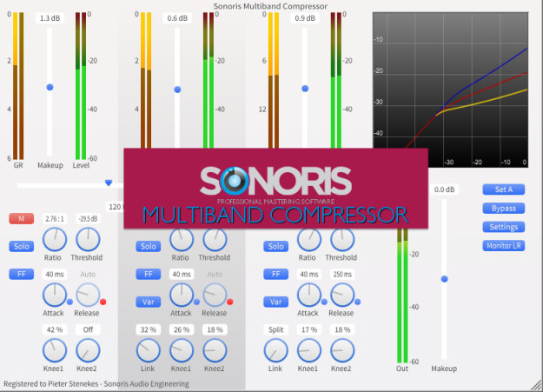This screenshot has width=543, height=392.
Task: Click the blue dot beside middle band Attack
Action: point(196,302)
